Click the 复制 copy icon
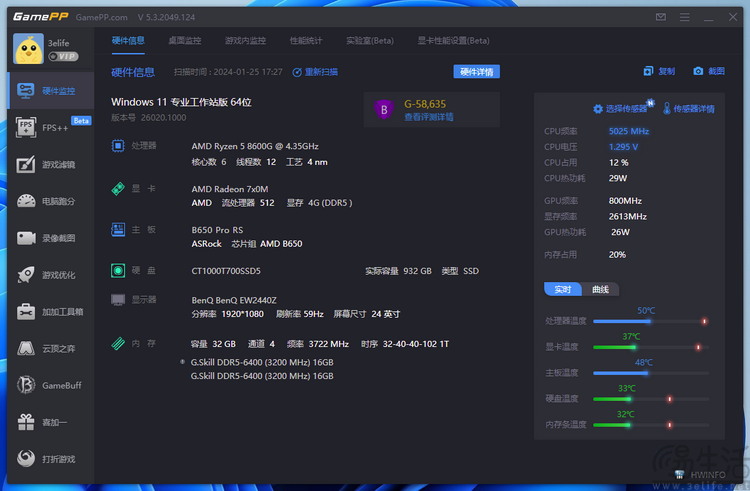Screen dimensions: 750x491 click(x=648, y=71)
